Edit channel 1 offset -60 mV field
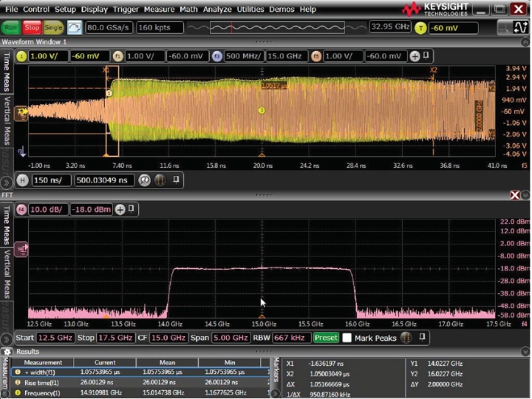The height and width of the screenshot is (399, 532). point(89,56)
